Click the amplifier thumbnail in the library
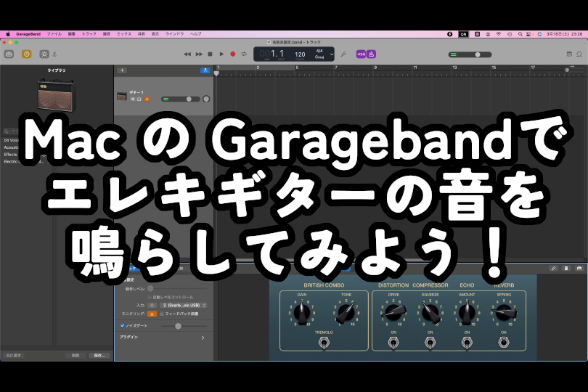This screenshot has height=392, width=588. click(x=56, y=95)
